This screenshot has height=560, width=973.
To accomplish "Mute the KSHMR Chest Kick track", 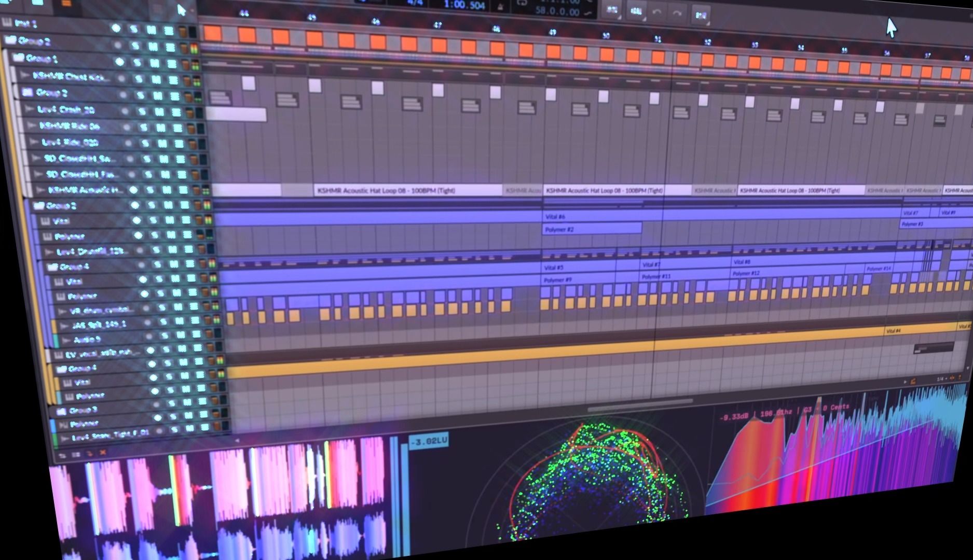I will pyautogui.click(x=156, y=79).
